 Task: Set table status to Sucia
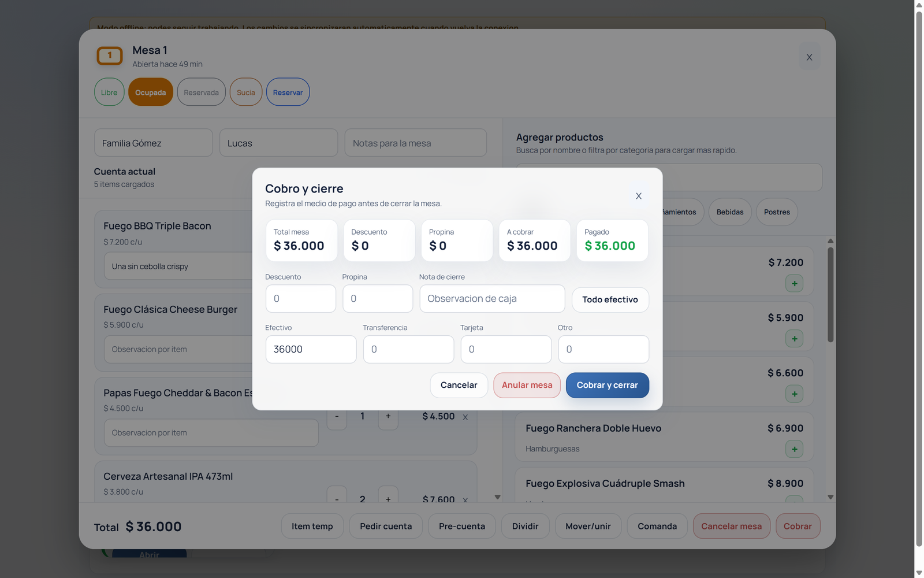coord(246,92)
